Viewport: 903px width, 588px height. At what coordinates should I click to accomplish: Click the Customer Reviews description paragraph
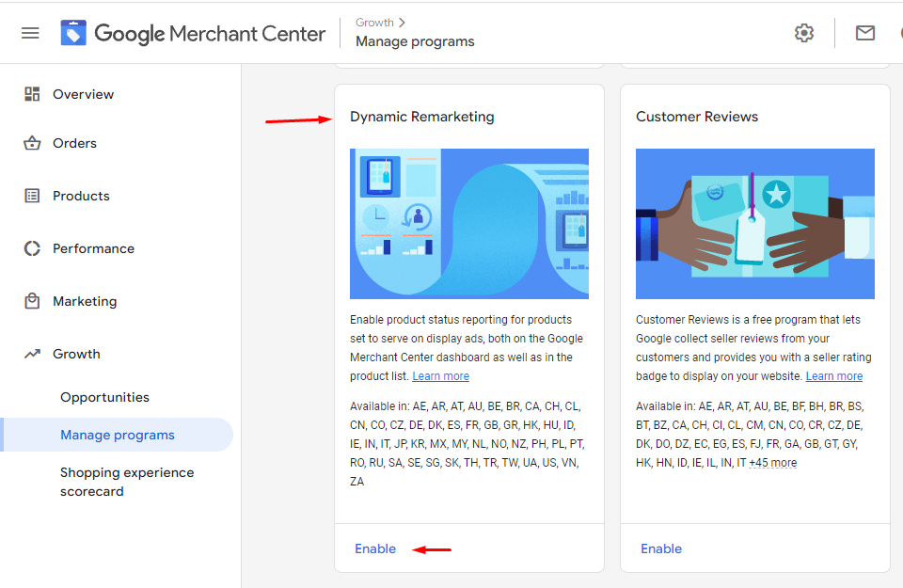[753, 348]
